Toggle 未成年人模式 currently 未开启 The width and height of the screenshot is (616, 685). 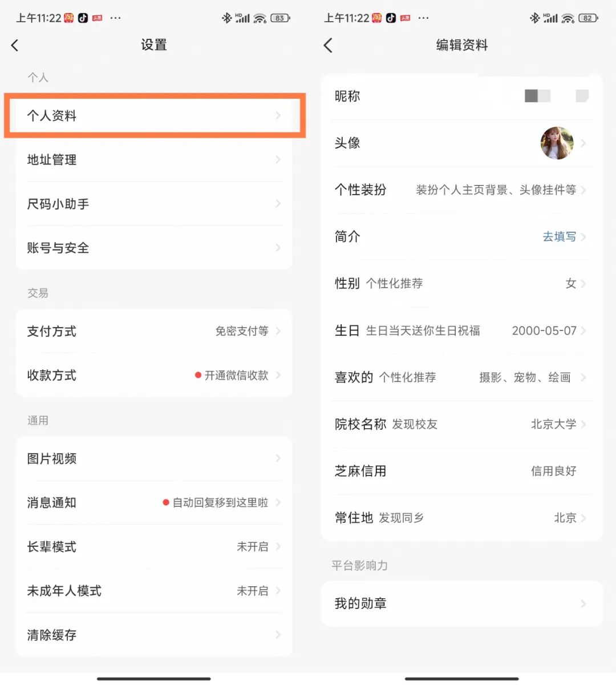[x=253, y=591]
